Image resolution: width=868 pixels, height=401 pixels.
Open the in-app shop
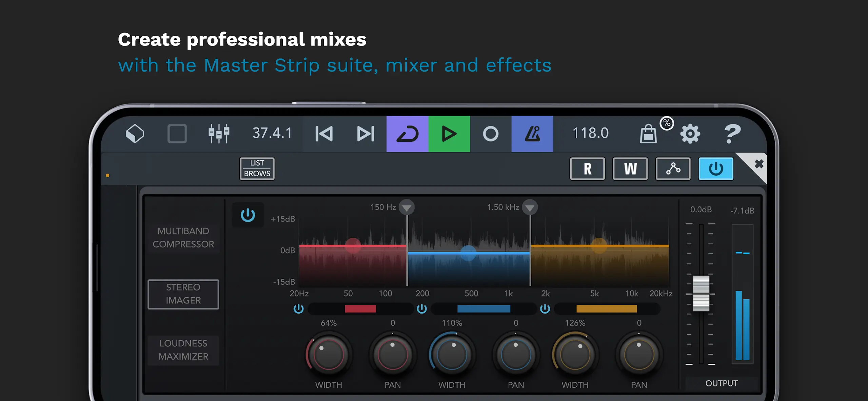coord(648,133)
